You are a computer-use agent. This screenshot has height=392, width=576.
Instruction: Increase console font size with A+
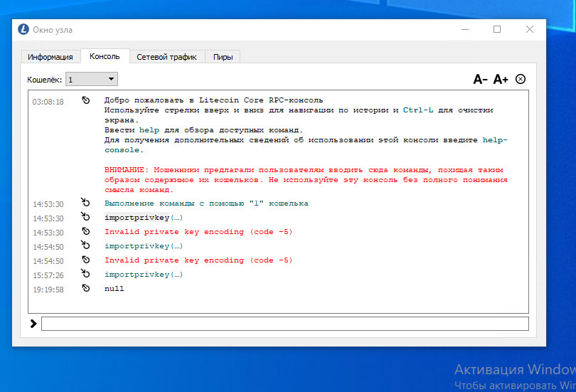click(x=501, y=79)
